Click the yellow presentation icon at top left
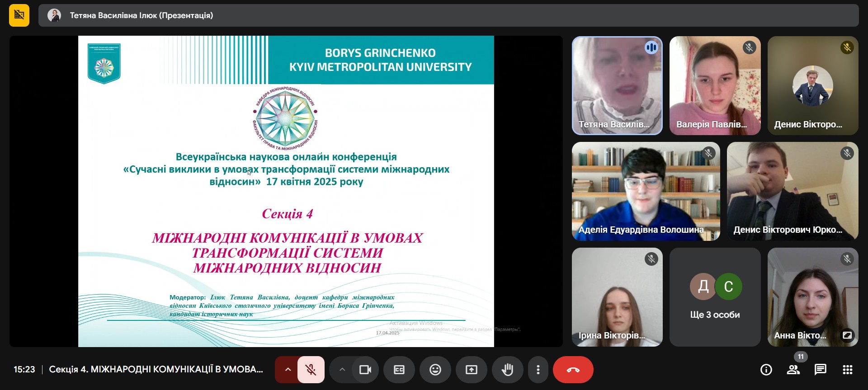This screenshot has height=390, width=868. pos(19,15)
